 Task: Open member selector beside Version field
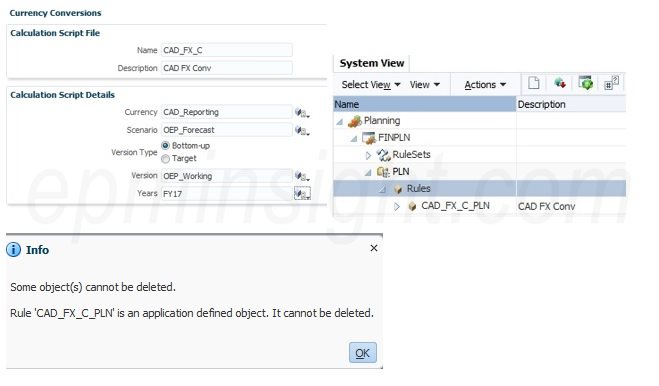click(302, 176)
